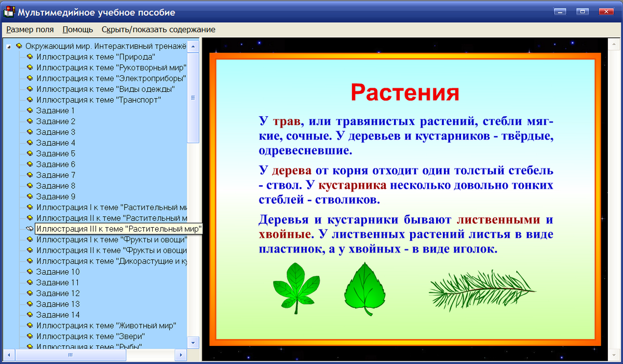This screenshot has width=623, height=364.
Task: Click the yellow icon next to "Иллюстрация к теме Природа"
Action: (30, 56)
